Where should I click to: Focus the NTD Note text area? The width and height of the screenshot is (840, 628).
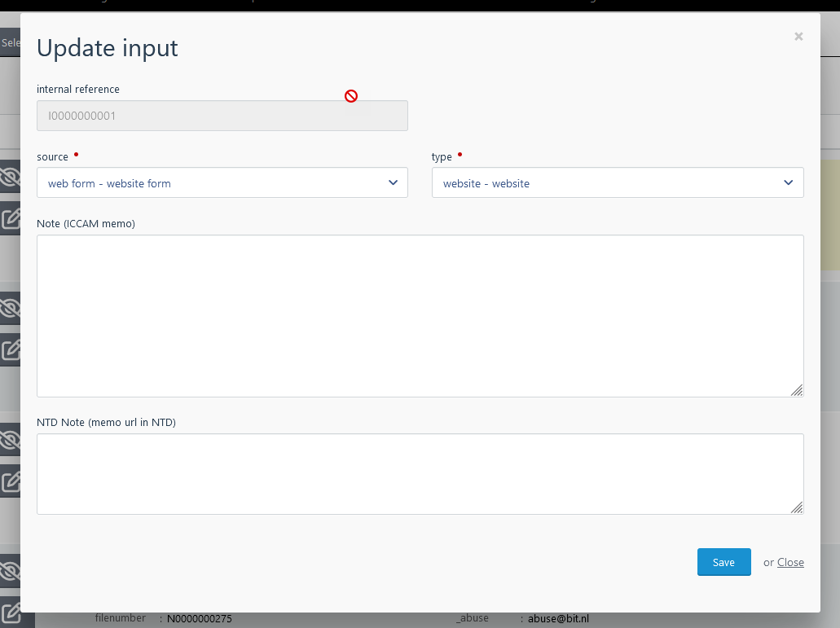(x=420, y=473)
